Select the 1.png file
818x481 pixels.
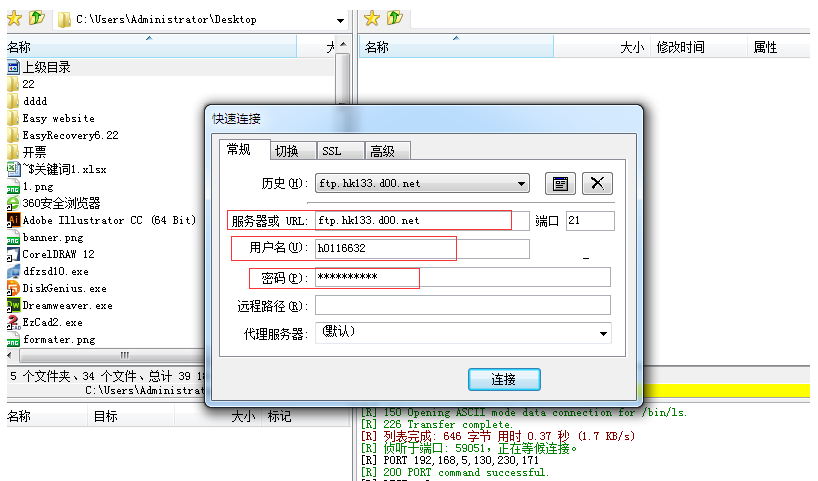pyautogui.click(x=30, y=186)
